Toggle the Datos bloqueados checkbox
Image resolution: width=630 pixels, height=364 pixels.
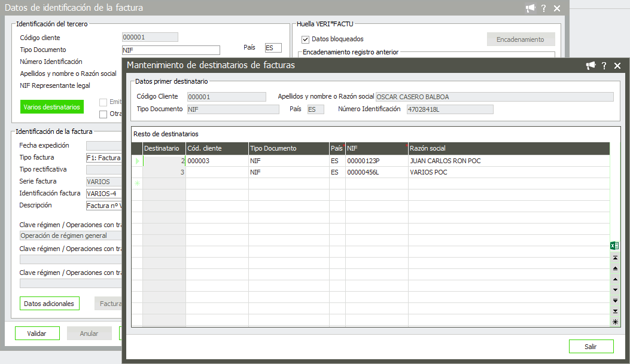(x=305, y=39)
